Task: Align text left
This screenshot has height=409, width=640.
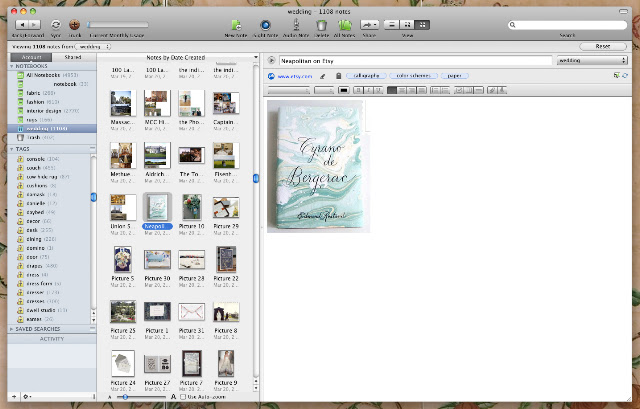Action: [392, 90]
